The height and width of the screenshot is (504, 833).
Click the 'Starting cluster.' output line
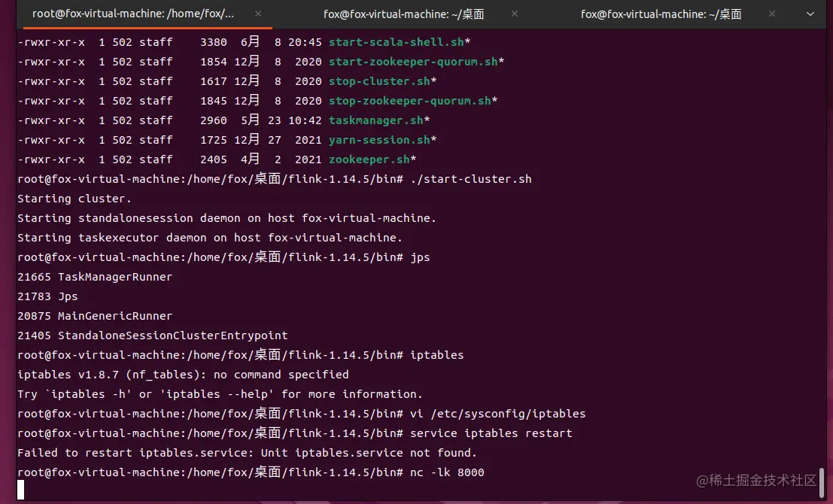tap(74, 199)
